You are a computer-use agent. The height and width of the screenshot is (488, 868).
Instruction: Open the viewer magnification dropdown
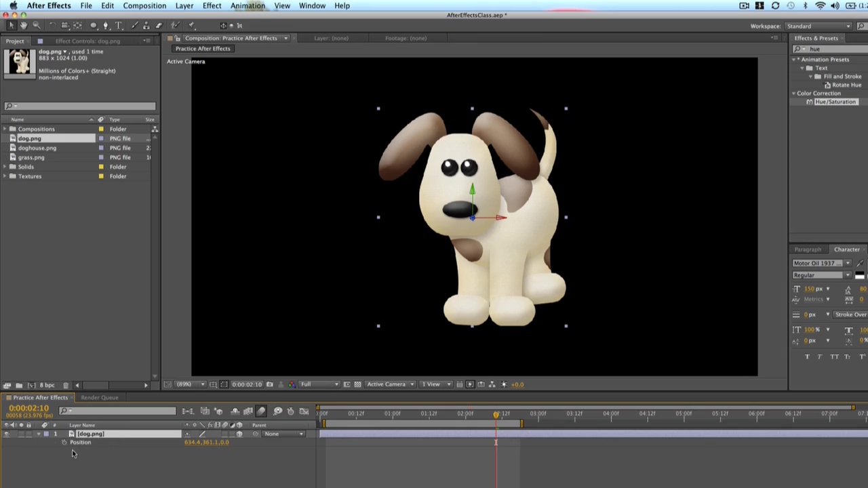coord(191,385)
